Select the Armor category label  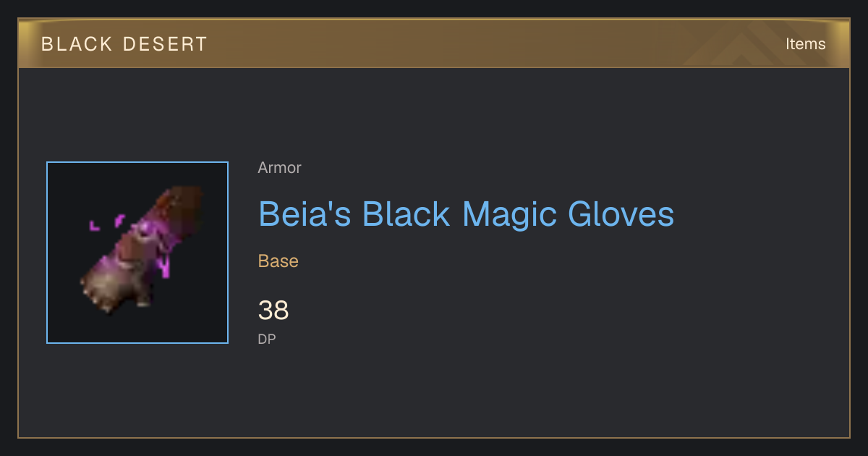(279, 168)
